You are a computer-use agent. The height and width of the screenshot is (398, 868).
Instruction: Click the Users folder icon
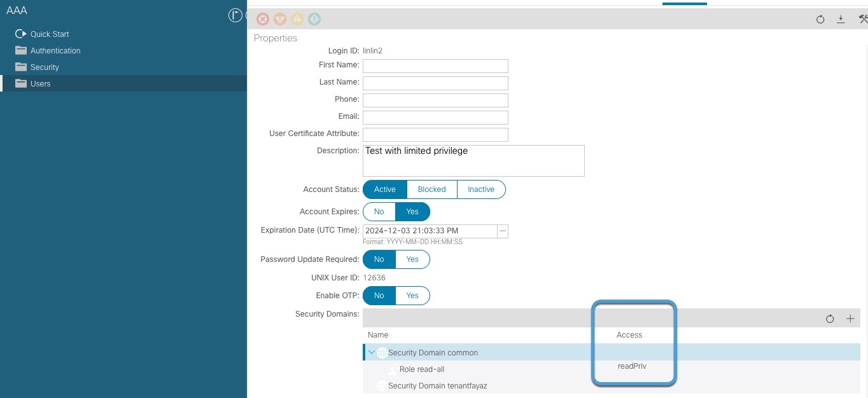(21, 83)
